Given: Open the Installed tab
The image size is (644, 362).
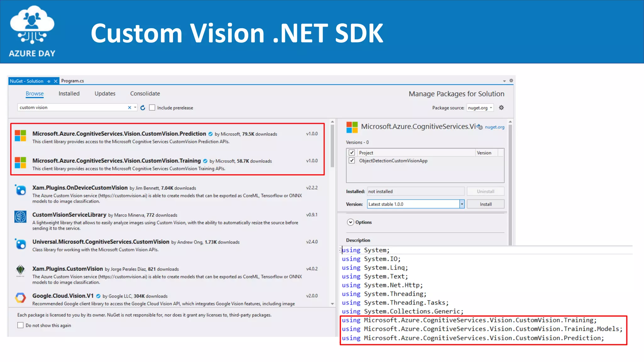Looking at the screenshot, I should point(69,93).
